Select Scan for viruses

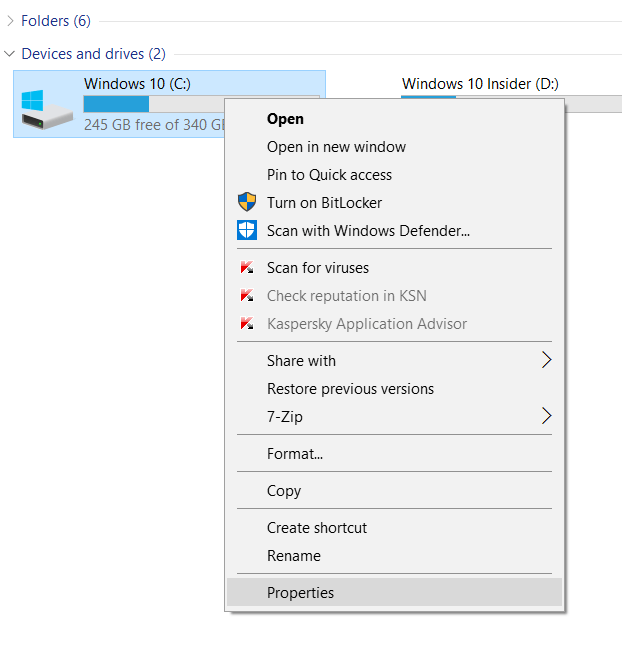(x=395, y=268)
